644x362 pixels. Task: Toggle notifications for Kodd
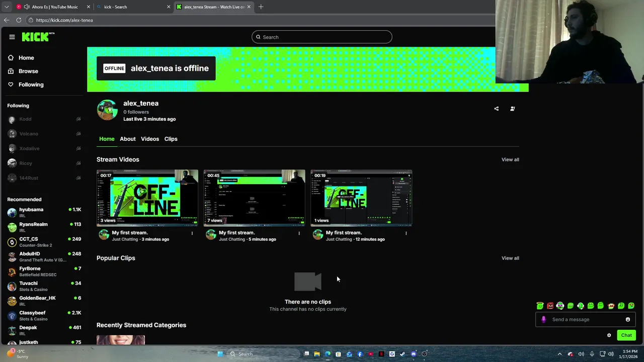pyautogui.click(x=78, y=119)
